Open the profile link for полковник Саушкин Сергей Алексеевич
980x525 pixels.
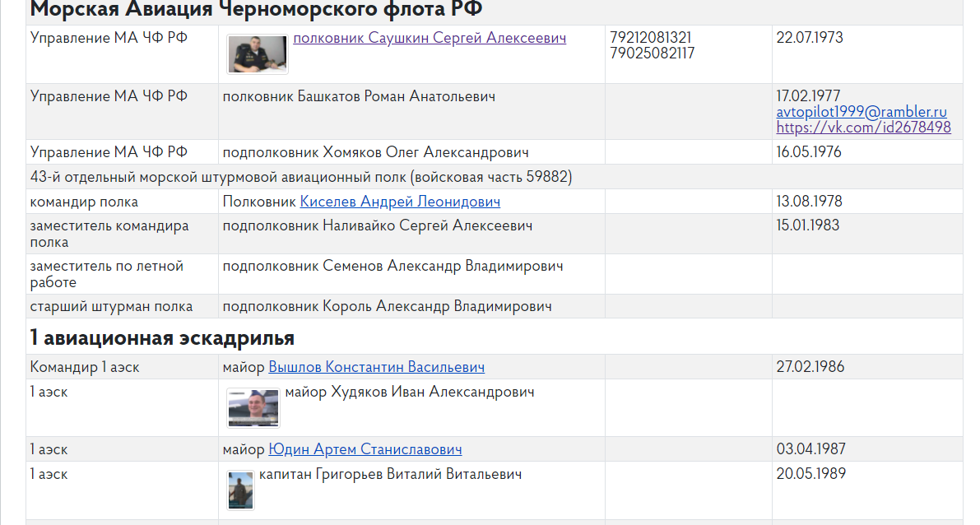pyautogui.click(x=430, y=38)
